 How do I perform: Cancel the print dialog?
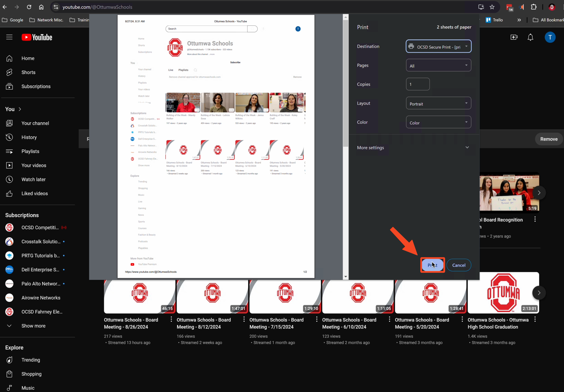pyautogui.click(x=458, y=265)
